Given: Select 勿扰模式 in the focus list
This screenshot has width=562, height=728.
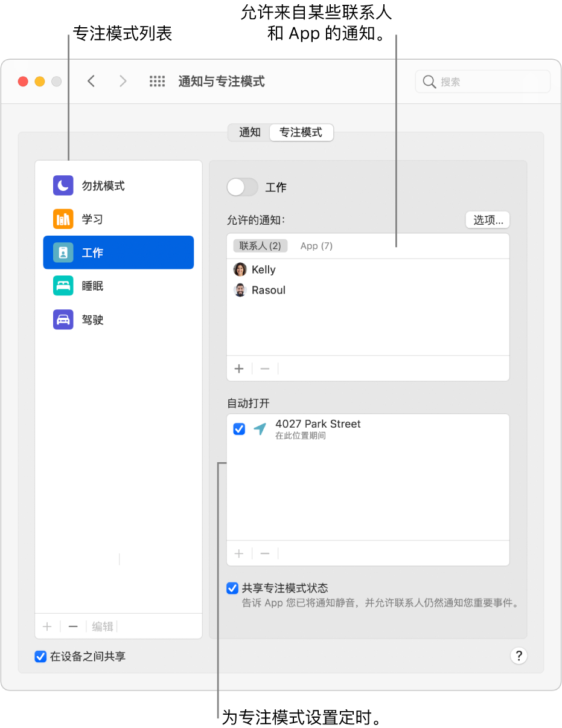Looking at the screenshot, I should tap(118, 185).
